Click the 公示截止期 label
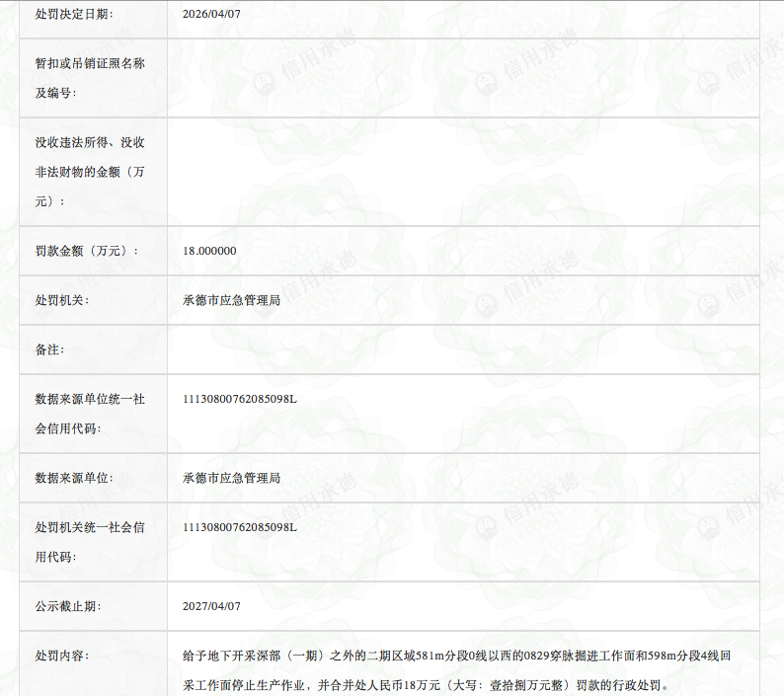Screen dimensions: 784x696 (68, 606)
